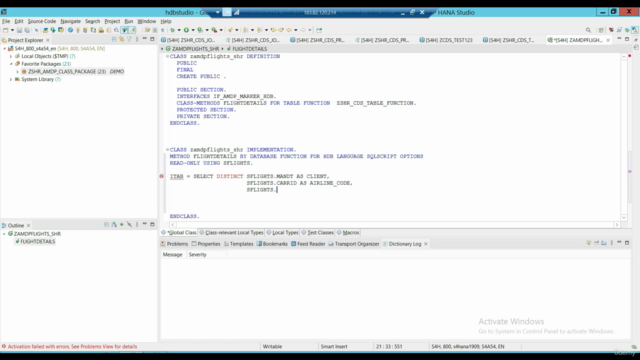The height and width of the screenshot is (360, 640).
Task: Open the Back history dropdown arrow
Action: (296, 30)
